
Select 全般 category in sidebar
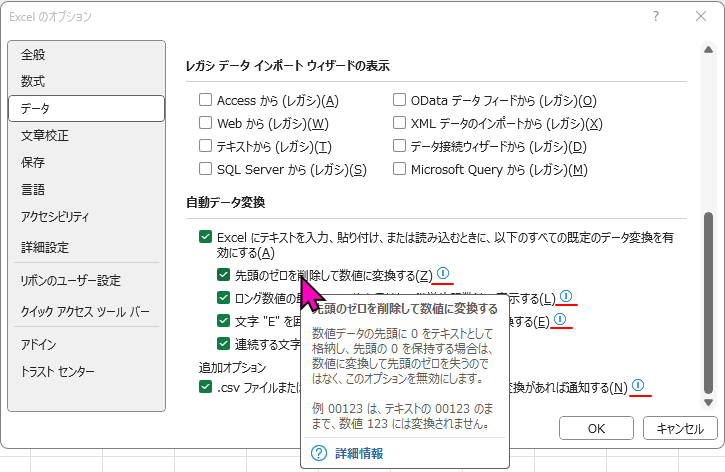click(86, 55)
